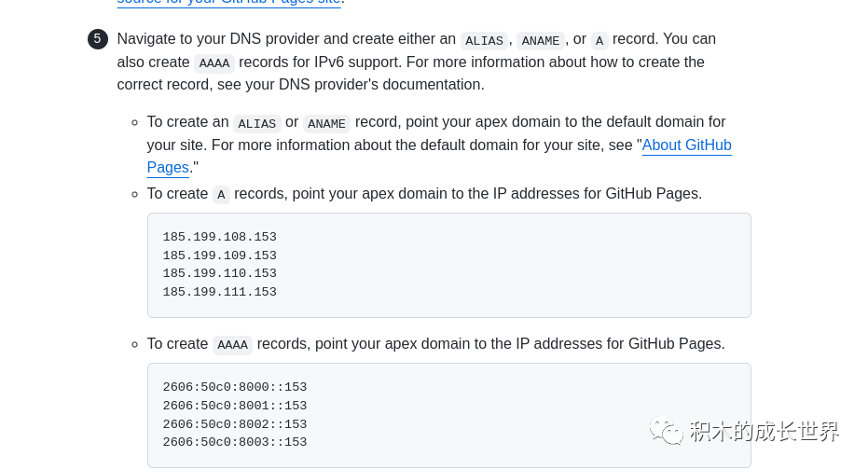Click IP address 185.199.109.153

pos(220,256)
